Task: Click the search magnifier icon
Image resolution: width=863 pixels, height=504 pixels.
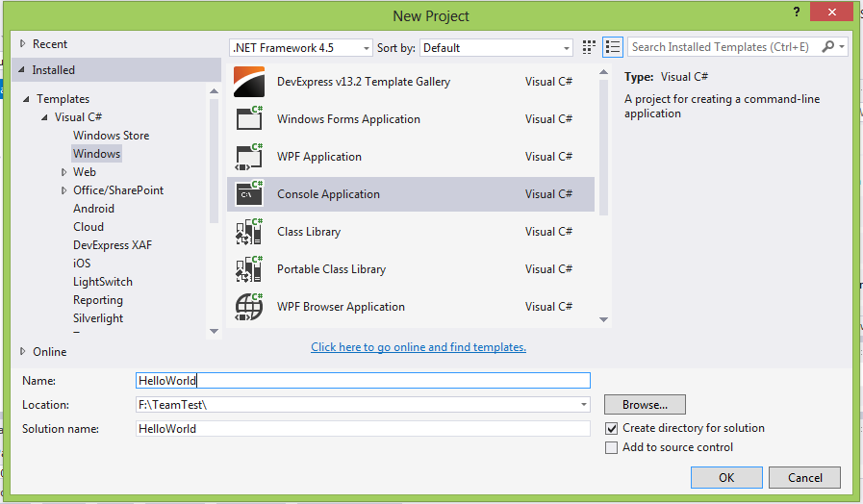Action: [827, 47]
